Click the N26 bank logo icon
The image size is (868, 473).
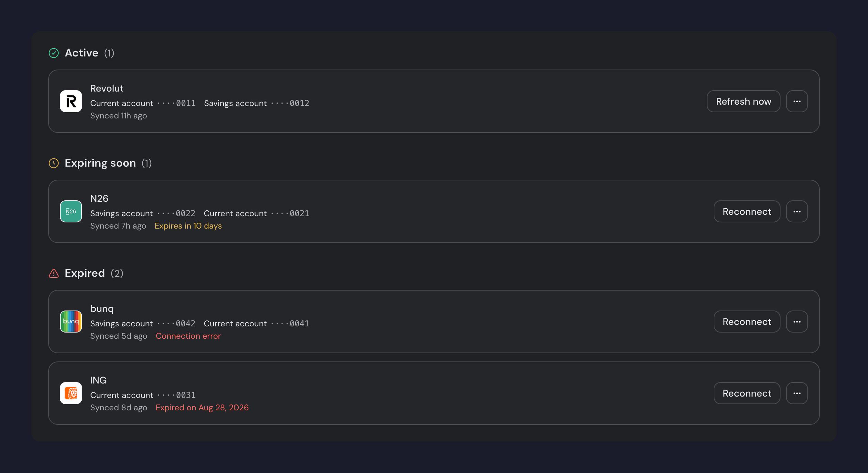tap(71, 211)
